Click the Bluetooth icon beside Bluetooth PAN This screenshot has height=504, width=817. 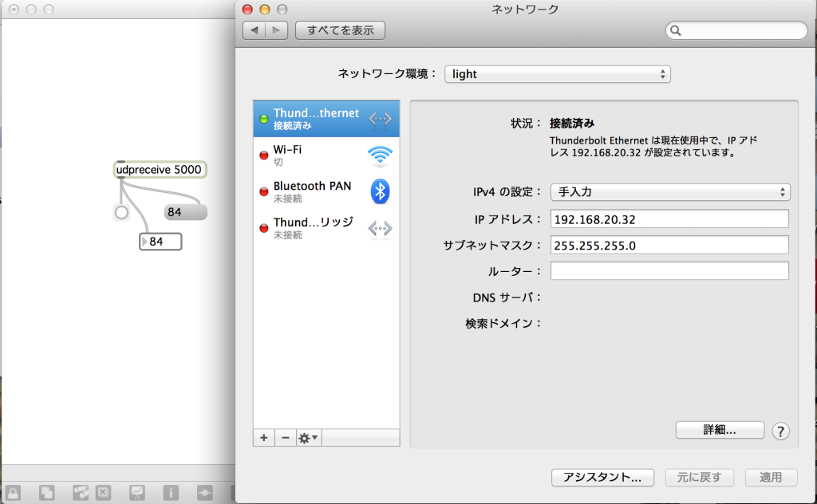point(379,191)
